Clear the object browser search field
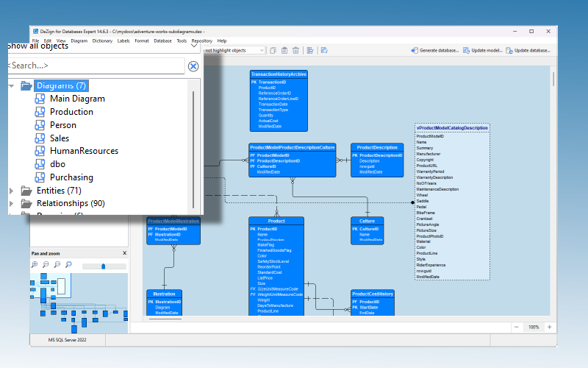Viewport: 588px width, 368px height. pyautogui.click(x=193, y=66)
